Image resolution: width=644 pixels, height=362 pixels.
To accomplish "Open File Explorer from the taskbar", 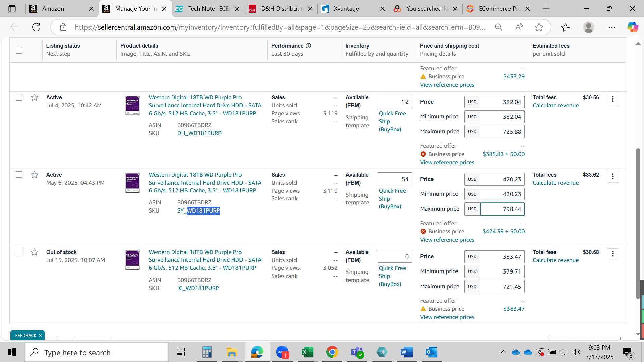I will pyautogui.click(x=232, y=352).
